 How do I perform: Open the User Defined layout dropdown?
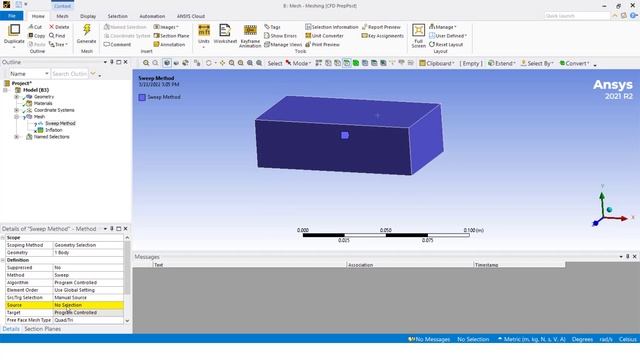point(448,36)
